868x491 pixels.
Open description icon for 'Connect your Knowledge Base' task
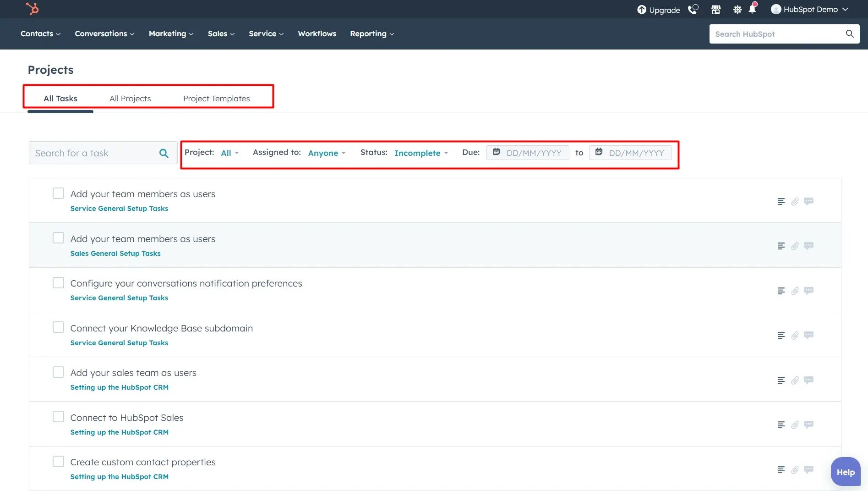tap(781, 336)
